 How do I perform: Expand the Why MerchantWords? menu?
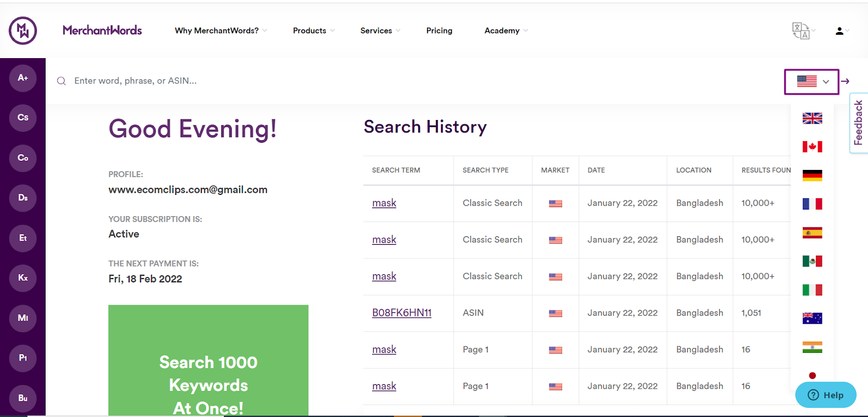click(221, 31)
